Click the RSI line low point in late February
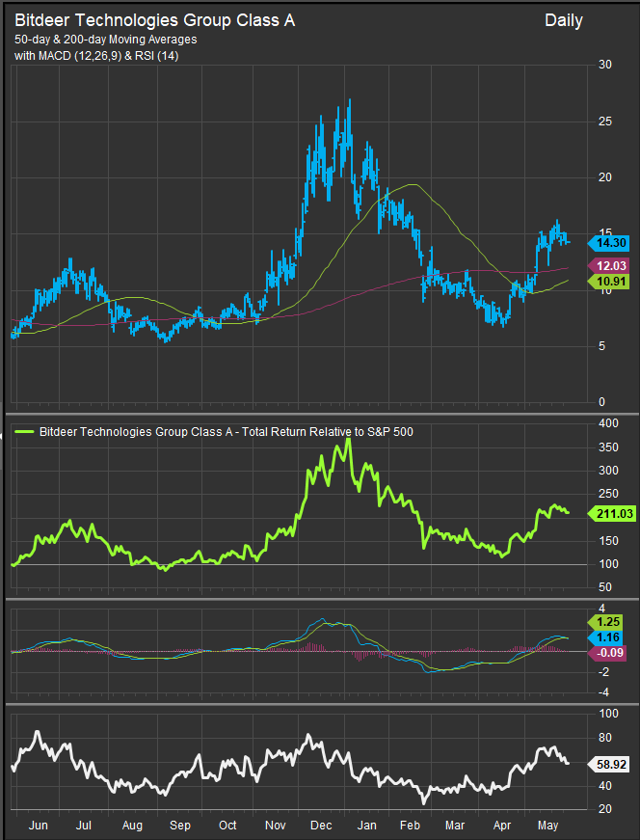The width and height of the screenshot is (640, 840). point(425,802)
